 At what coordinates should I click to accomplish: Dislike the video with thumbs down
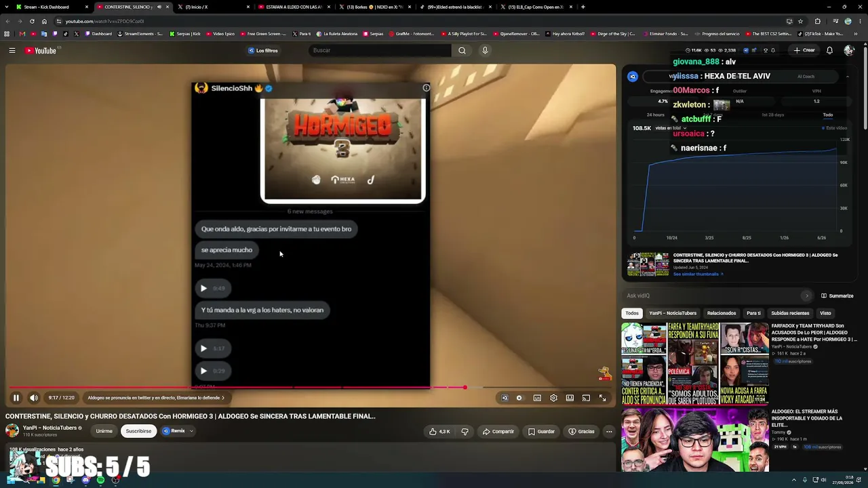pos(465,431)
